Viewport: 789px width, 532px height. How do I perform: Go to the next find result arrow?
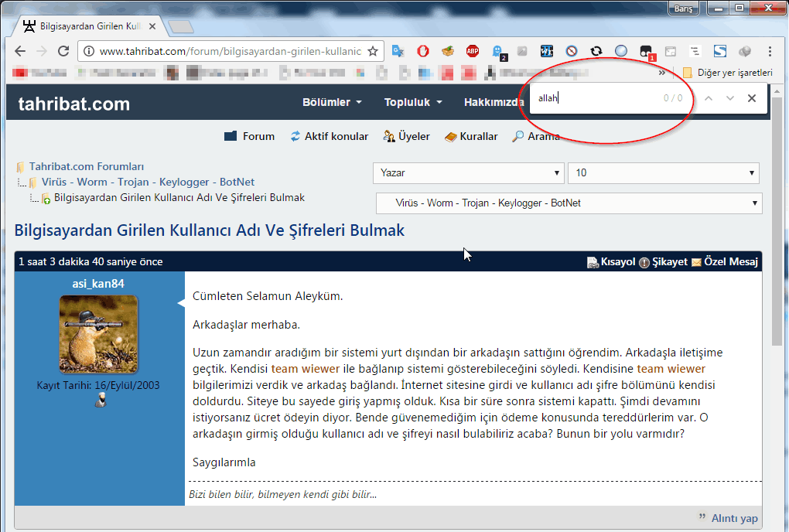(730, 98)
